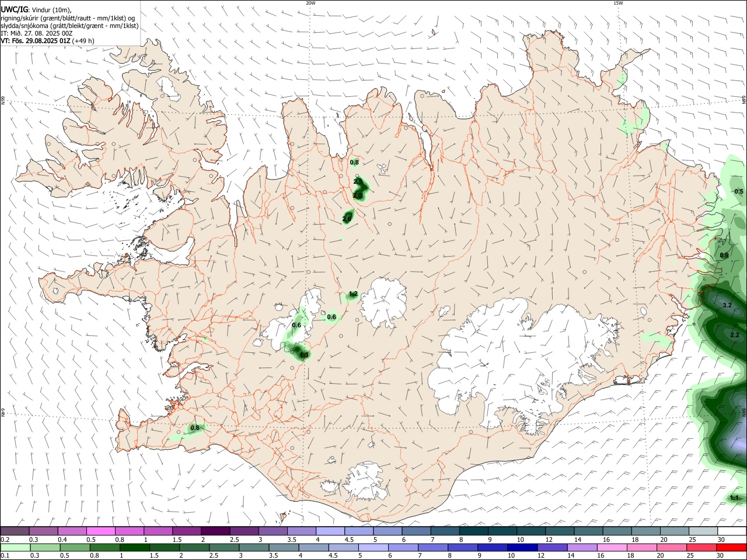Click the 1.2 precipitation value near Hofsjökull
The width and height of the screenshot is (747, 560).
[x=353, y=294]
